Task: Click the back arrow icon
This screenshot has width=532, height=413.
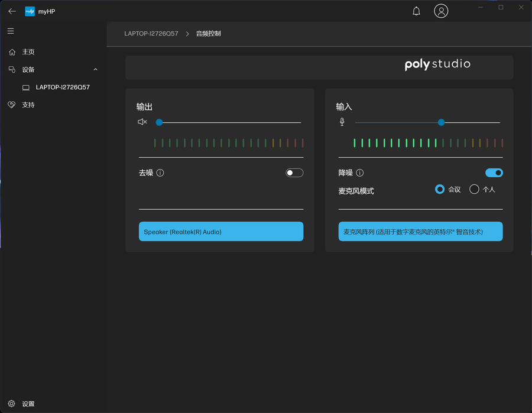Action: pyautogui.click(x=12, y=11)
